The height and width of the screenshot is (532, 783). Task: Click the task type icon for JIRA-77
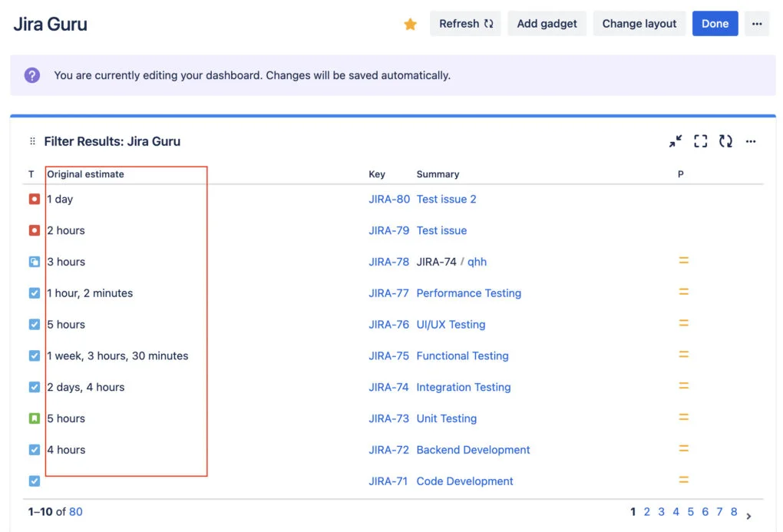pos(34,293)
